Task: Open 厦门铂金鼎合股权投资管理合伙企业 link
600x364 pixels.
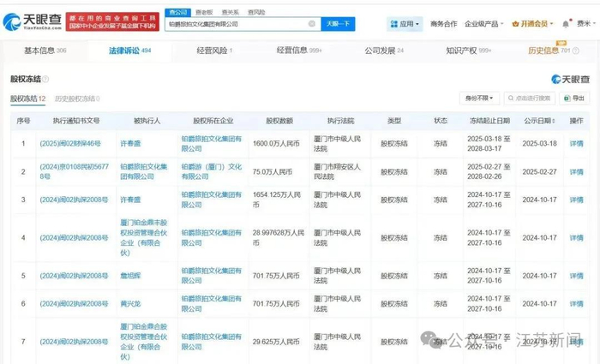Action: pos(143,342)
